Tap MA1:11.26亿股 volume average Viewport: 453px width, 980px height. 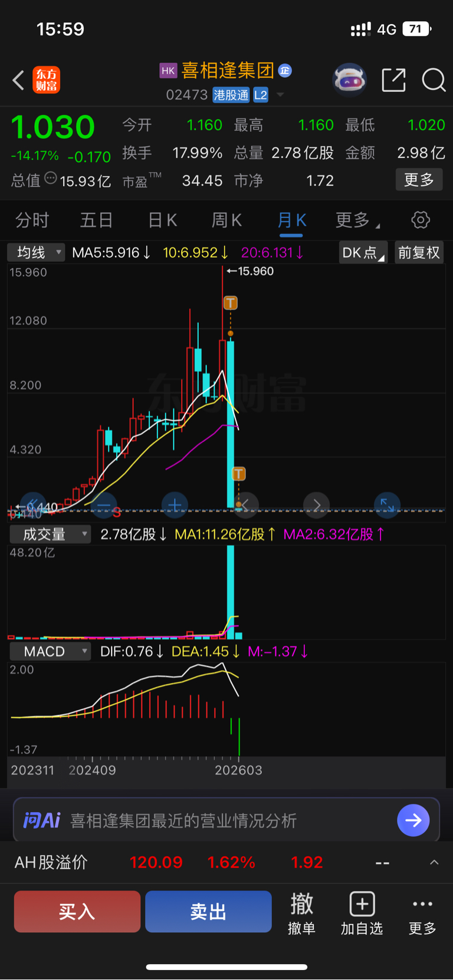click(x=225, y=534)
